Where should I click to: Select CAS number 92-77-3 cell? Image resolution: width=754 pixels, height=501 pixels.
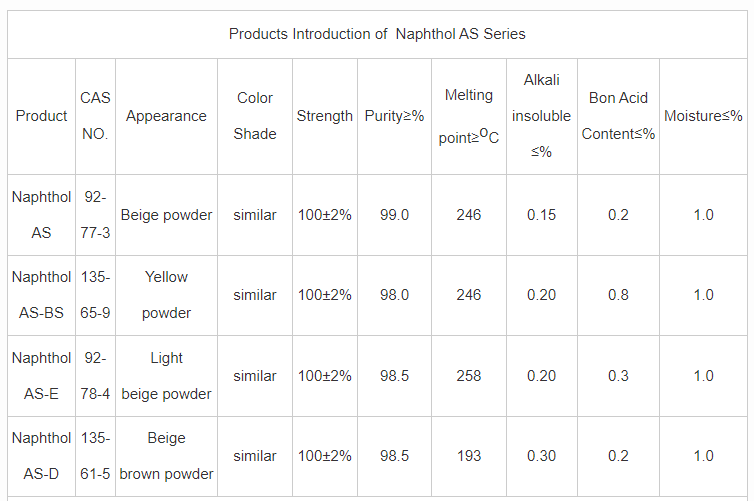click(95, 215)
